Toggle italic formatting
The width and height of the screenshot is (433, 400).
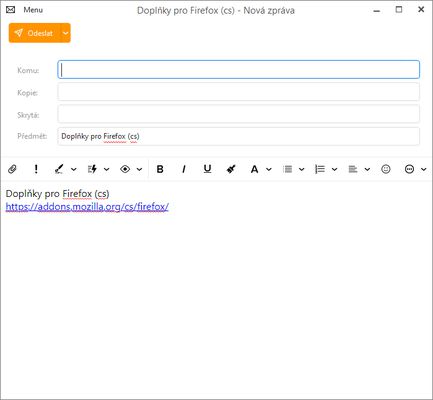[x=184, y=169]
